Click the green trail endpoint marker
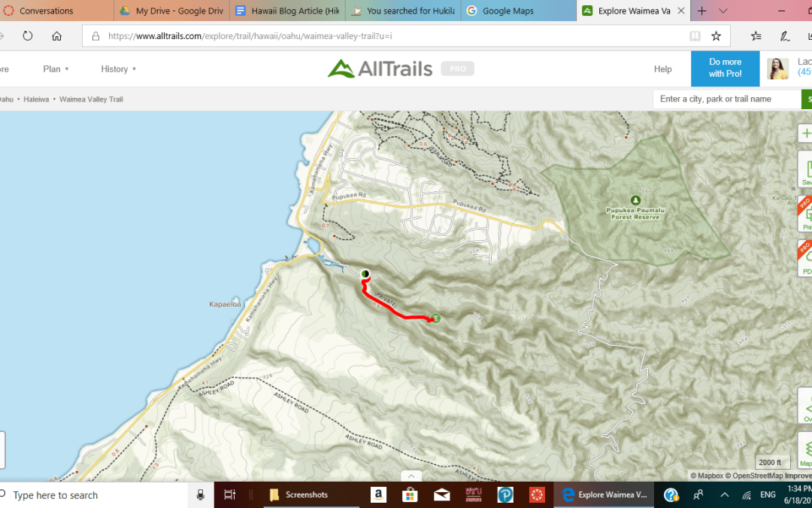Image resolution: width=812 pixels, height=508 pixels. [x=435, y=318]
